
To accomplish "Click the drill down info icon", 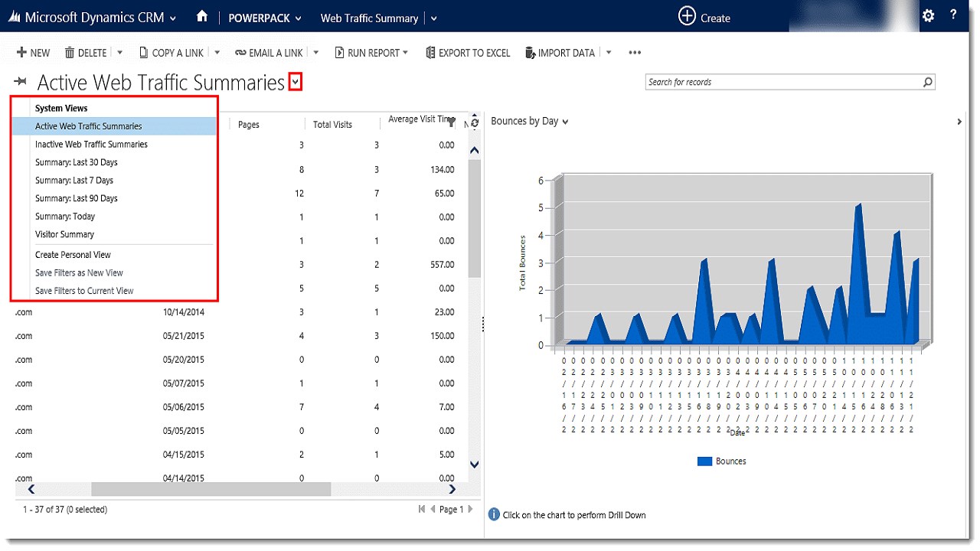I will coord(494,514).
